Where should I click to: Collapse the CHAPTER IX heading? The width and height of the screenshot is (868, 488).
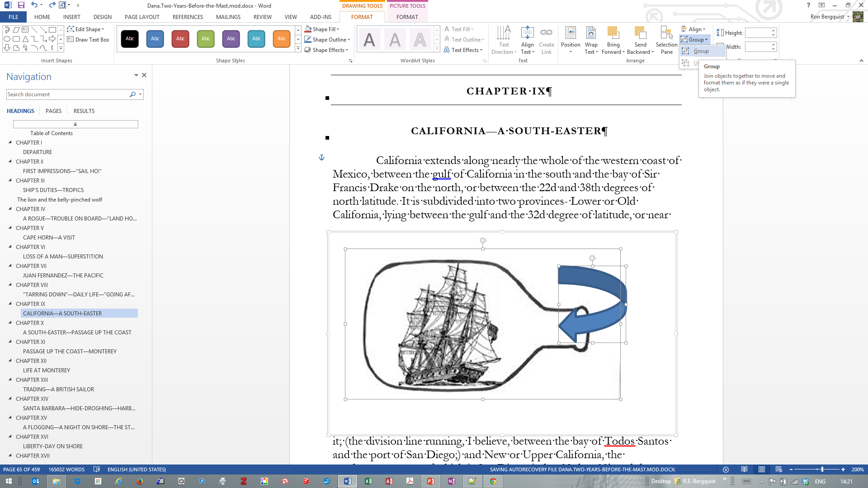(10, 304)
